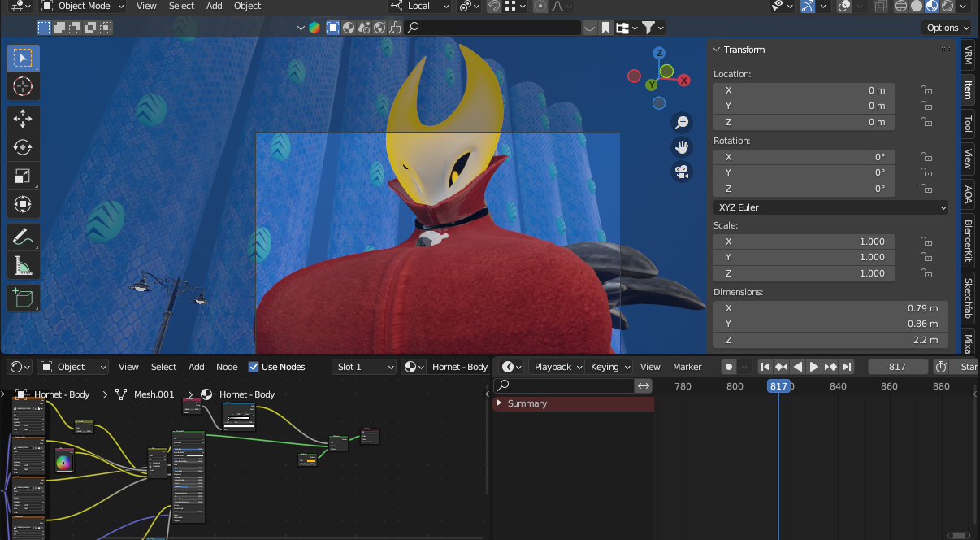Switch to the VRM sidebar tab
Viewport: 980px width, 540px height.
click(968, 55)
